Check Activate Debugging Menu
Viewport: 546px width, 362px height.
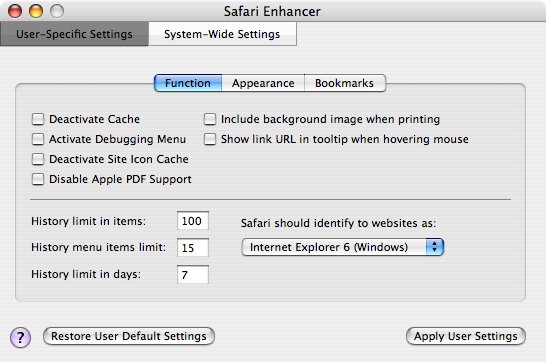38,139
